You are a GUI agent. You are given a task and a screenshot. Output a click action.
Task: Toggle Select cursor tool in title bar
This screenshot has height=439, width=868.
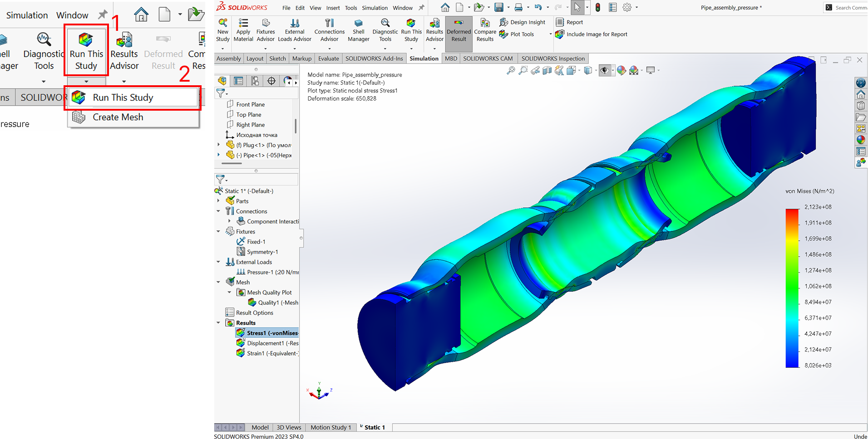[577, 7]
